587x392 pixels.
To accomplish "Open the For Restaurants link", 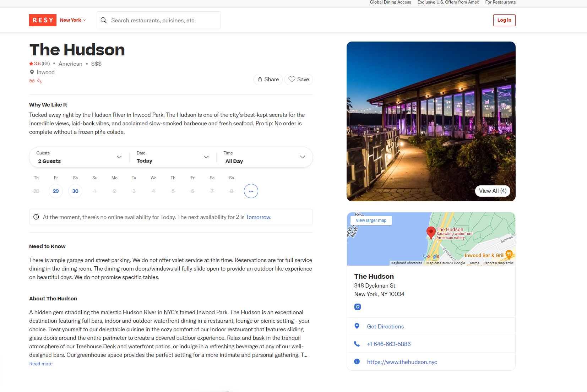I will pyautogui.click(x=500, y=2).
